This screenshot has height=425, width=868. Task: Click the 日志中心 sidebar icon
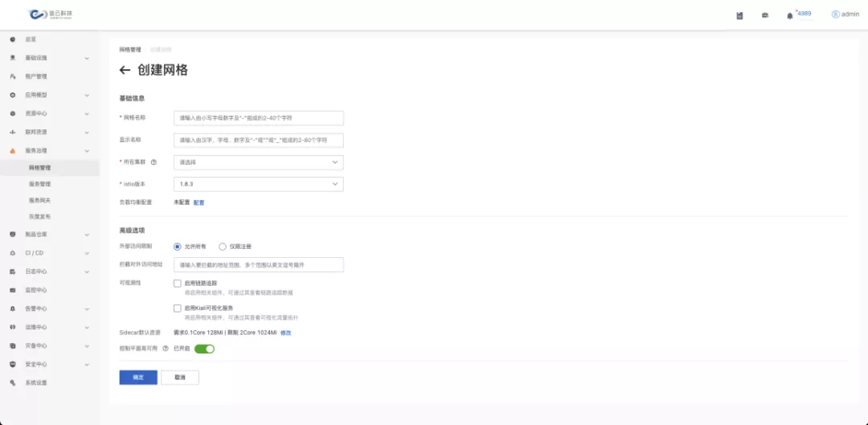[x=12, y=272]
